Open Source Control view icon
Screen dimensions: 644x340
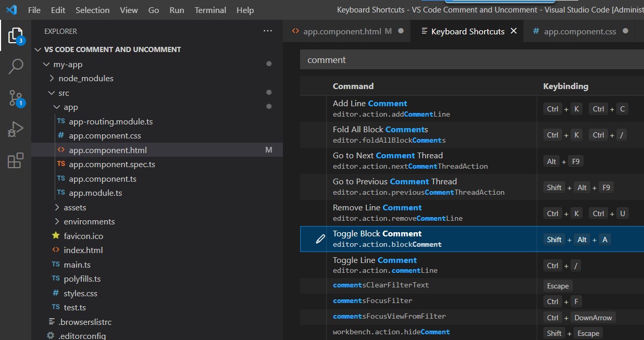tap(16, 98)
